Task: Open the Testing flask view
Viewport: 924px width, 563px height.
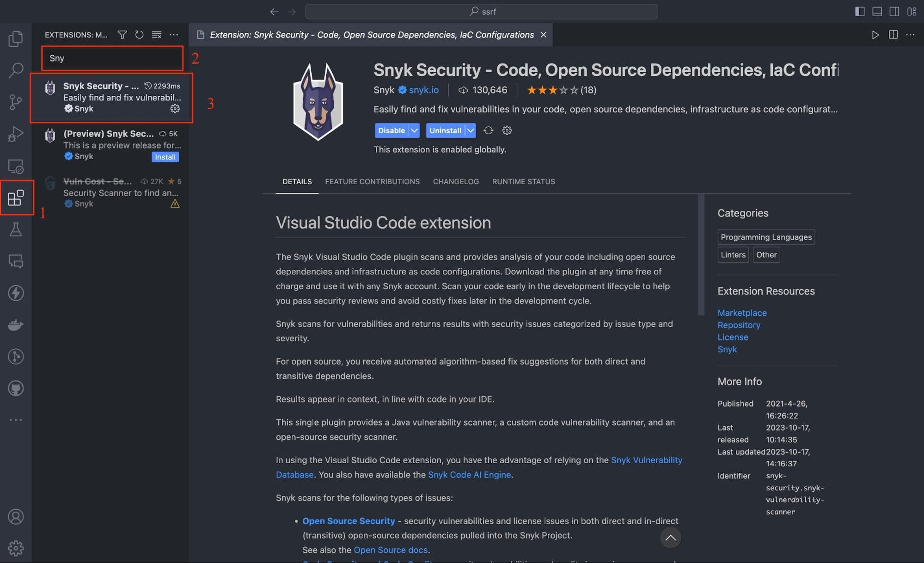Action: (16, 229)
